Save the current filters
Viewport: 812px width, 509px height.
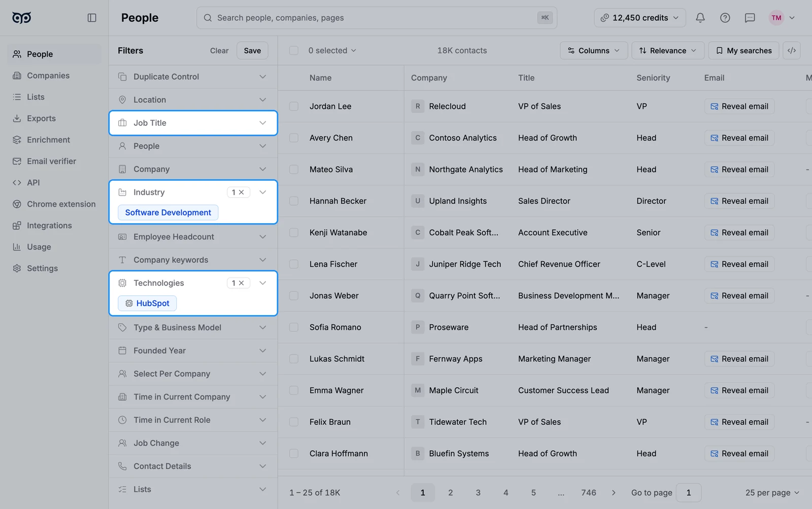[x=252, y=50]
